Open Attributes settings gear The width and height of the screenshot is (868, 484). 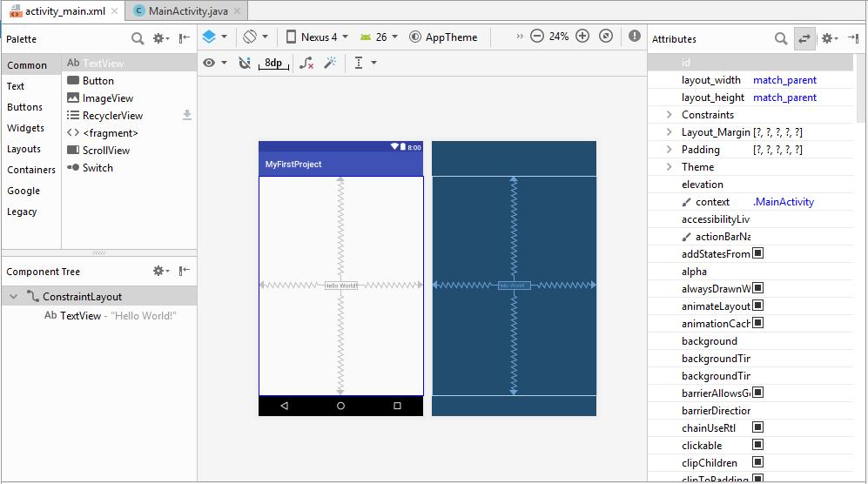(829, 38)
